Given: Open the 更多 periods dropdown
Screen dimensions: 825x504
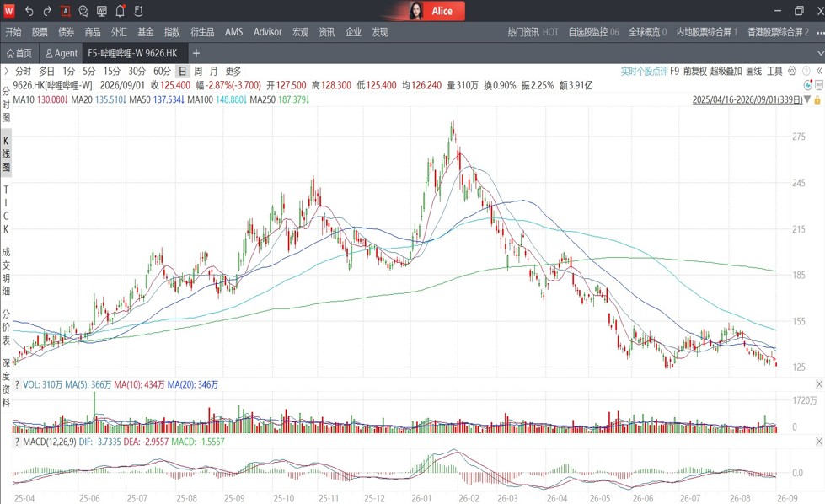Looking at the screenshot, I should click(x=233, y=71).
